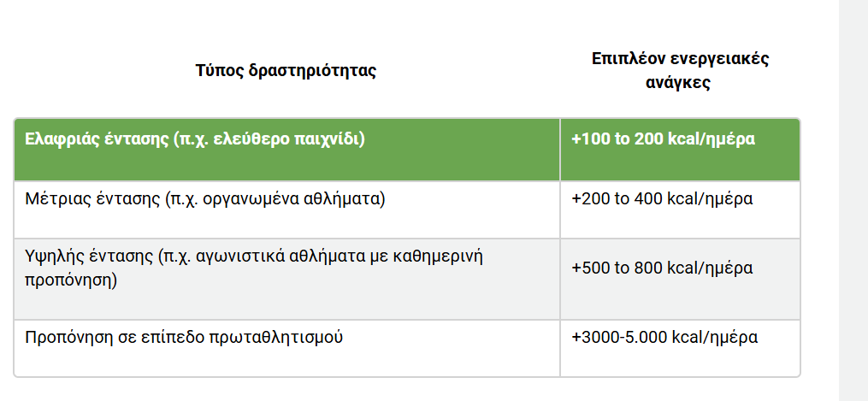Screen dimensions: 868x401
Task: Click the word 'ανάγκες' in the header
Action: click(x=680, y=83)
